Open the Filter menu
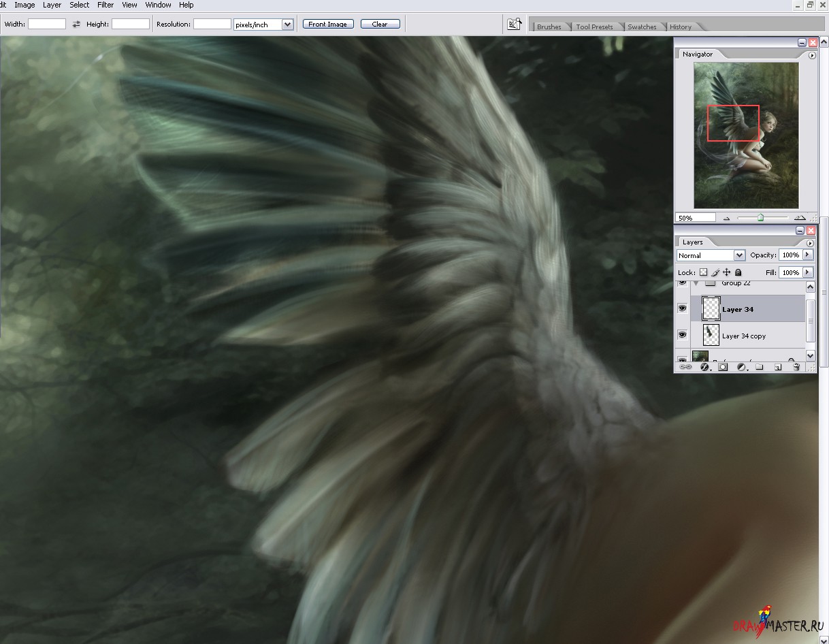Viewport: 829px width, 644px height. (105, 5)
